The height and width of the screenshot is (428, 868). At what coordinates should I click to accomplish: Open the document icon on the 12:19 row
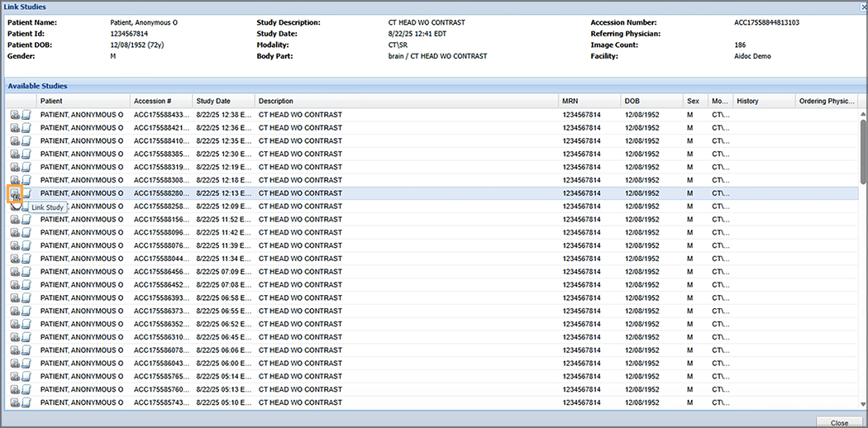26,167
